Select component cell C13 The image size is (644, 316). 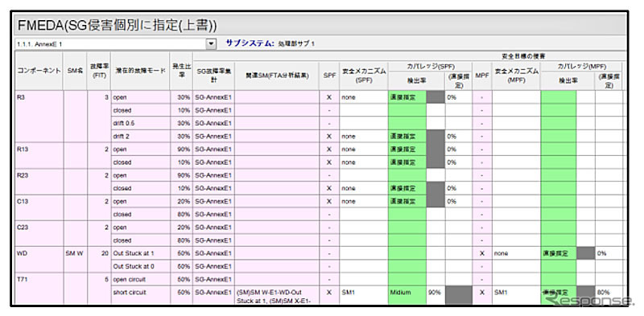(x=39, y=207)
